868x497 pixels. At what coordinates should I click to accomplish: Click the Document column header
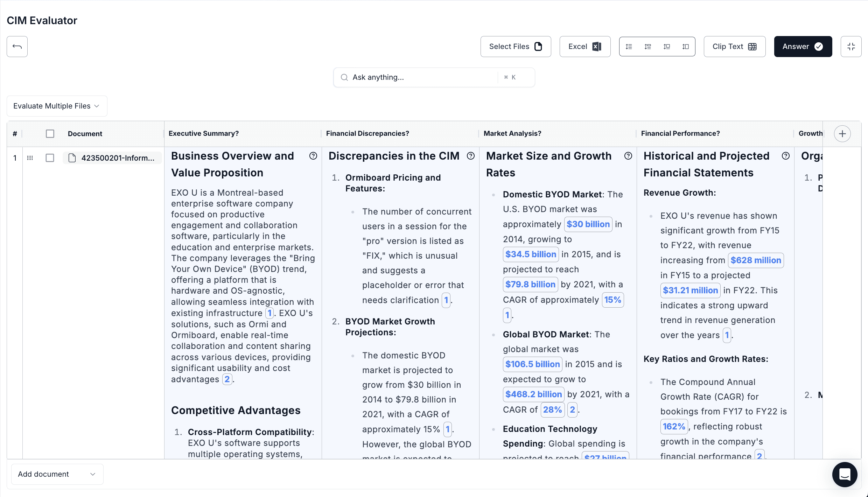(85, 134)
